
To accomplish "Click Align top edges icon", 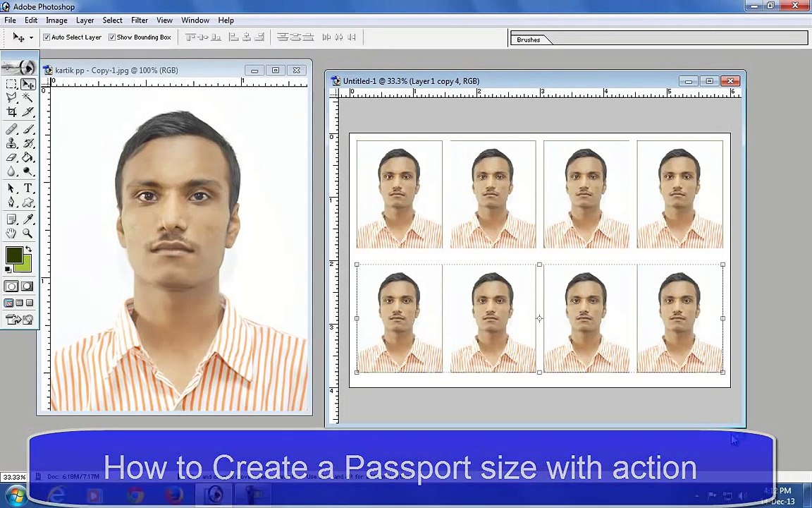I will [191, 37].
